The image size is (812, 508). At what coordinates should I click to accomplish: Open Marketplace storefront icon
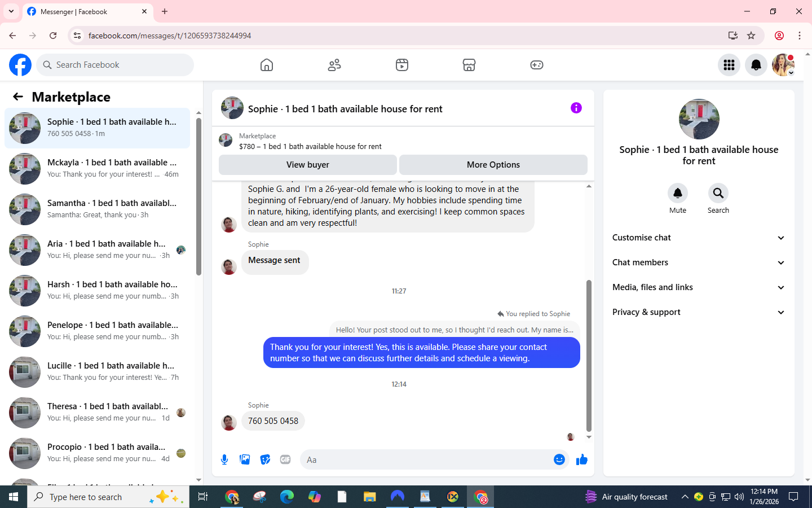[x=469, y=65]
